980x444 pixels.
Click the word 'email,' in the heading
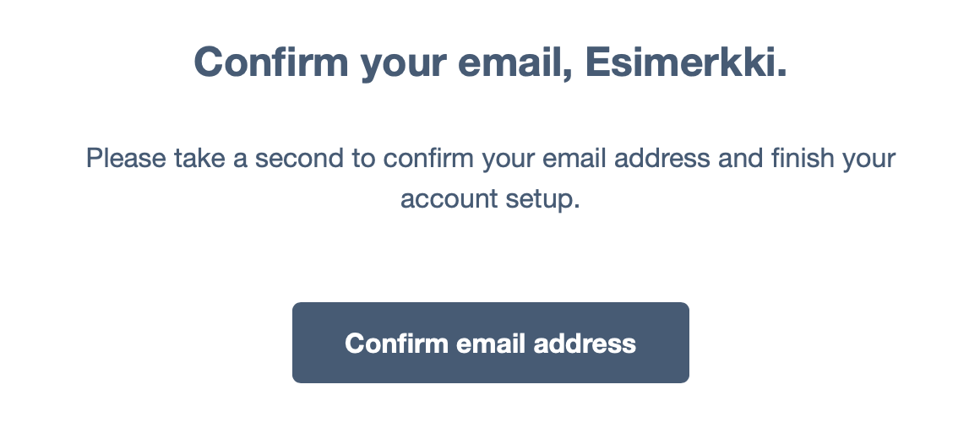[515, 62]
